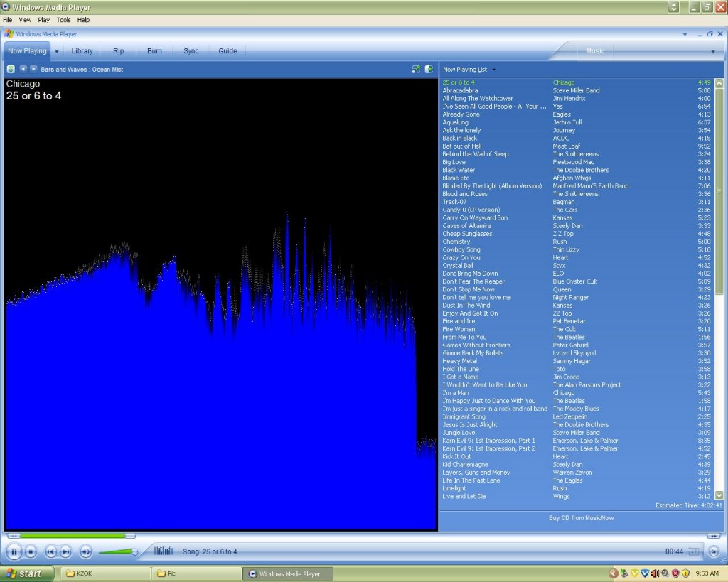Click the orange speaker tray icon

click(x=655, y=573)
